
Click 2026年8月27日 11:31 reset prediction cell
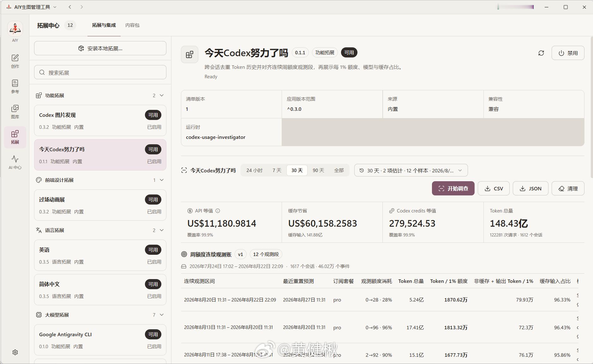pyautogui.click(x=304, y=300)
